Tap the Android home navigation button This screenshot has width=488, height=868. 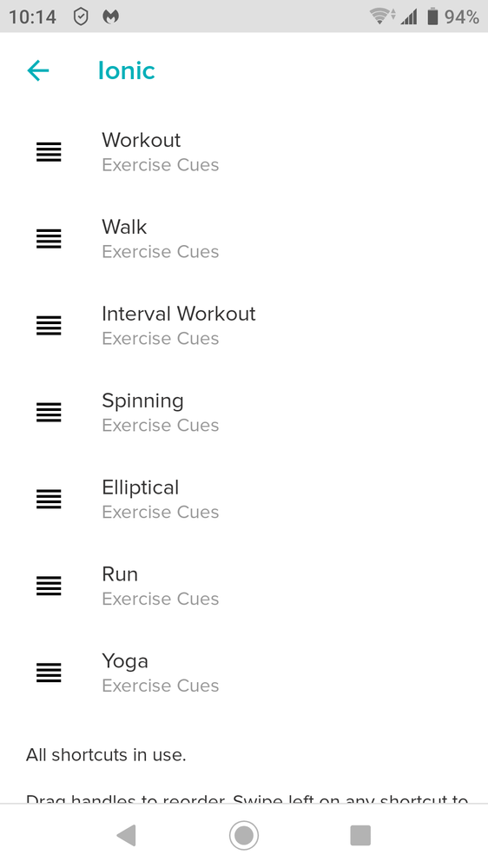coord(244,835)
